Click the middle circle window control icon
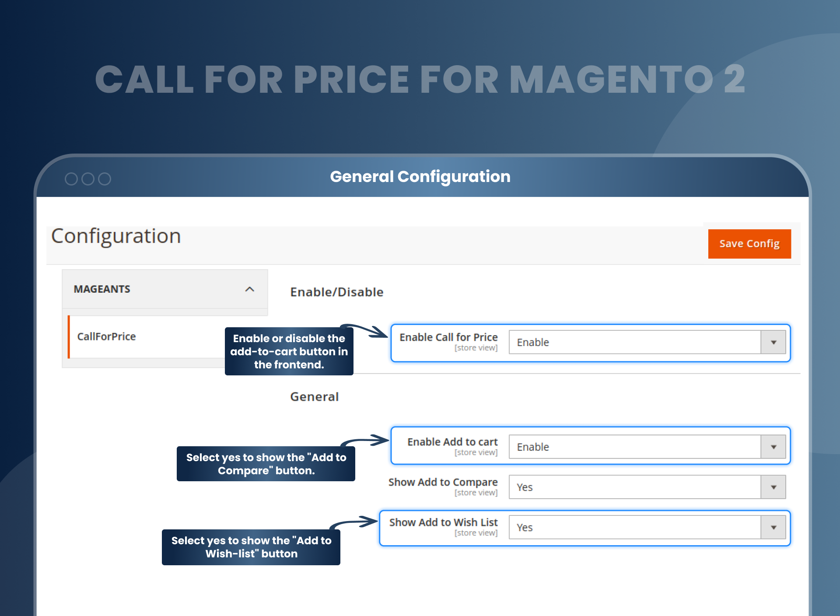The height and width of the screenshot is (616, 840). (88, 178)
